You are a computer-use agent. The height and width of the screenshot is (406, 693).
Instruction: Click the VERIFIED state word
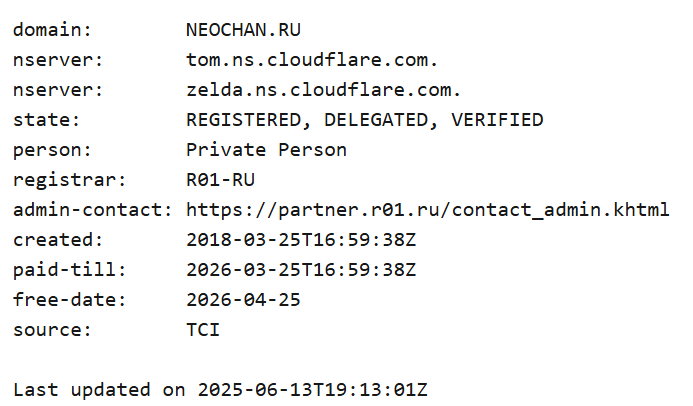pos(497,120)
